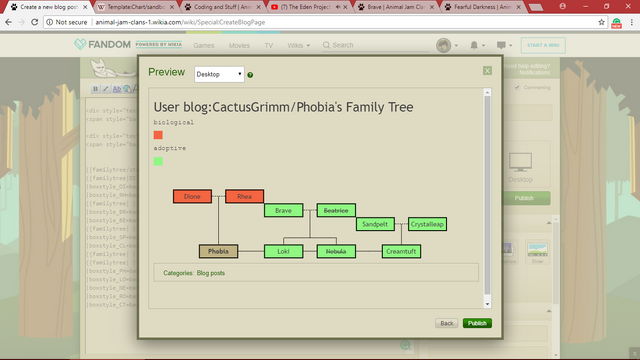Click the red biological color swatch
This screenshot has height=360, width=640.
[x=158, y=135]
